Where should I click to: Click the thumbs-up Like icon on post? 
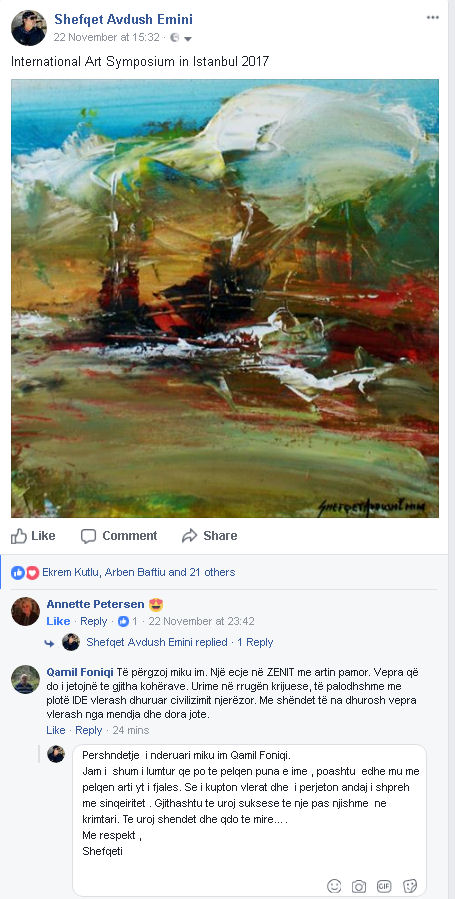19,536
